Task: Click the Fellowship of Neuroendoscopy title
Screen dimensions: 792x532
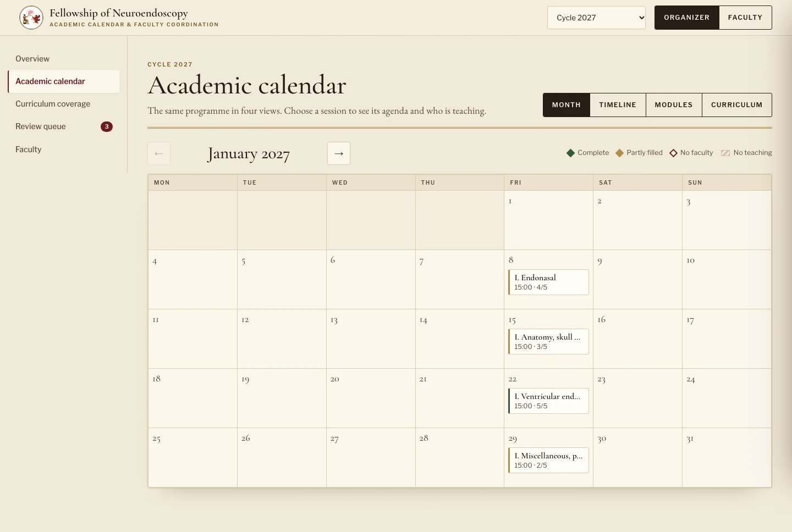Action: (x=119, y=13)
